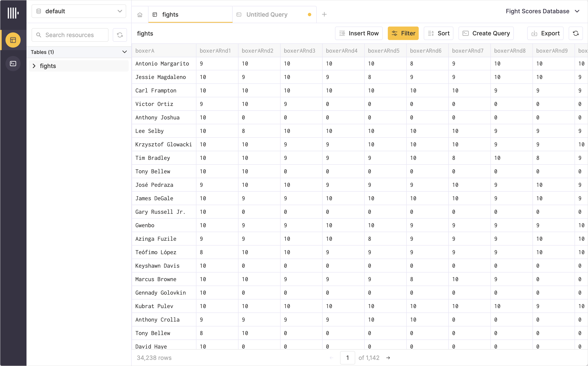Go to previous page arrow
Viewport: 588px width, 366px height.
pos(332,358)
